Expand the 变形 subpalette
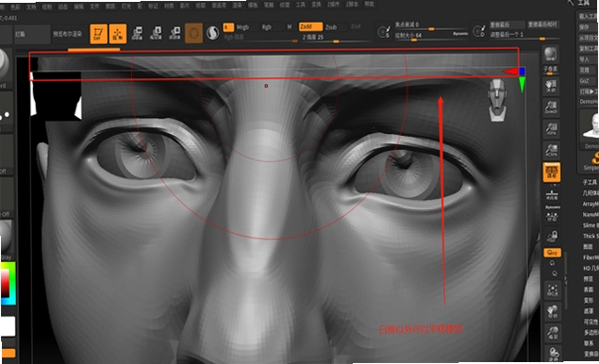Image resolution: width=599 pixels, height=364 pixels. click(589, 300)
